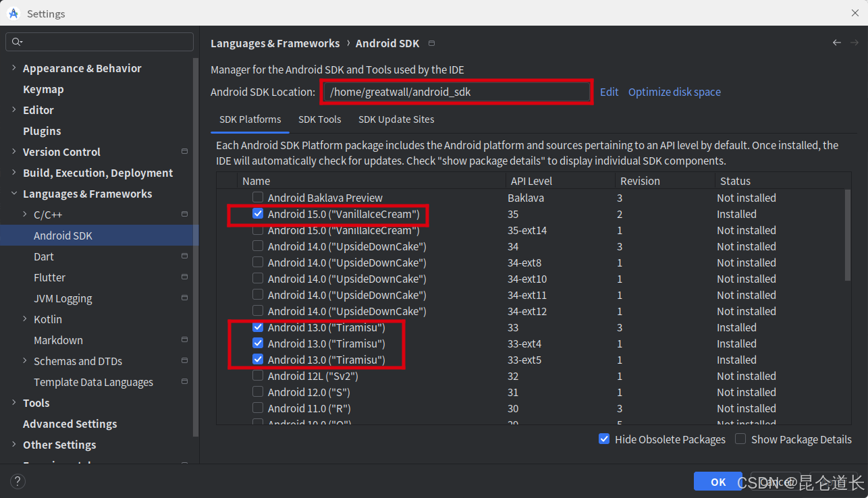Click the project icon next to Version Control

pos(184,152)
